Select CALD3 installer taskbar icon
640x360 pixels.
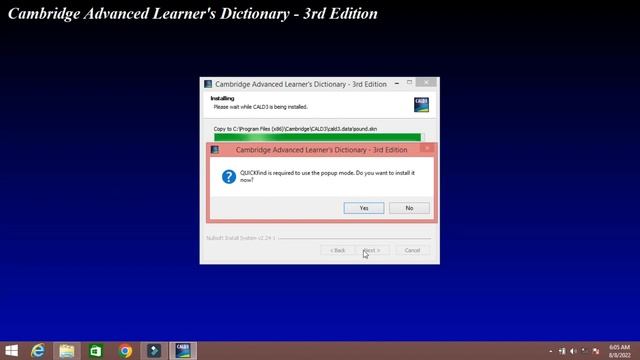[x=183, y=351]
